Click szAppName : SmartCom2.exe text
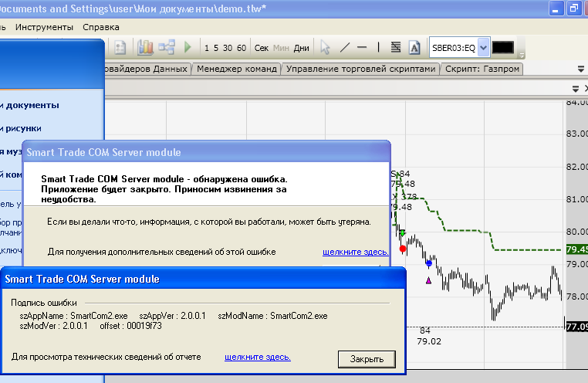The height and width of the screenshot is (383, 588). point(73,316)
